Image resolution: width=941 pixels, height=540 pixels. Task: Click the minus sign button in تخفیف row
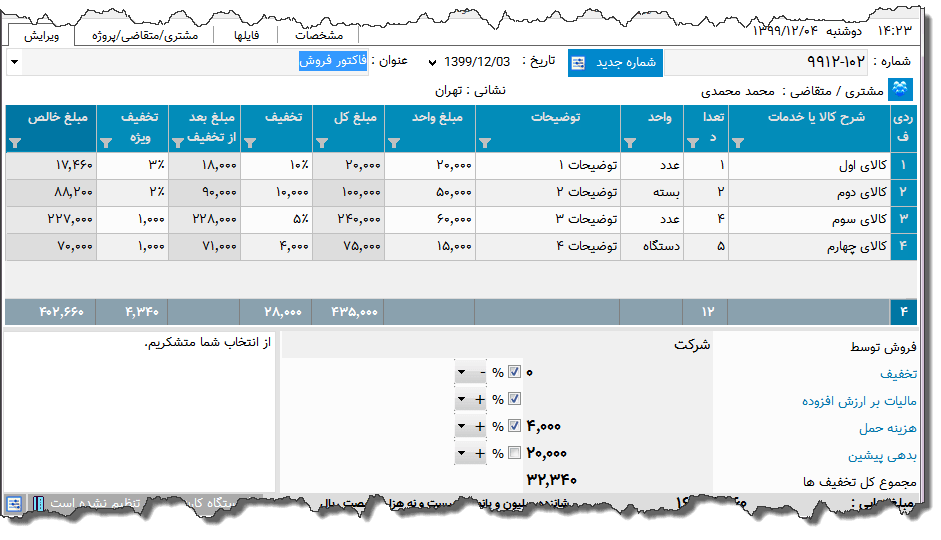[481, 373]
